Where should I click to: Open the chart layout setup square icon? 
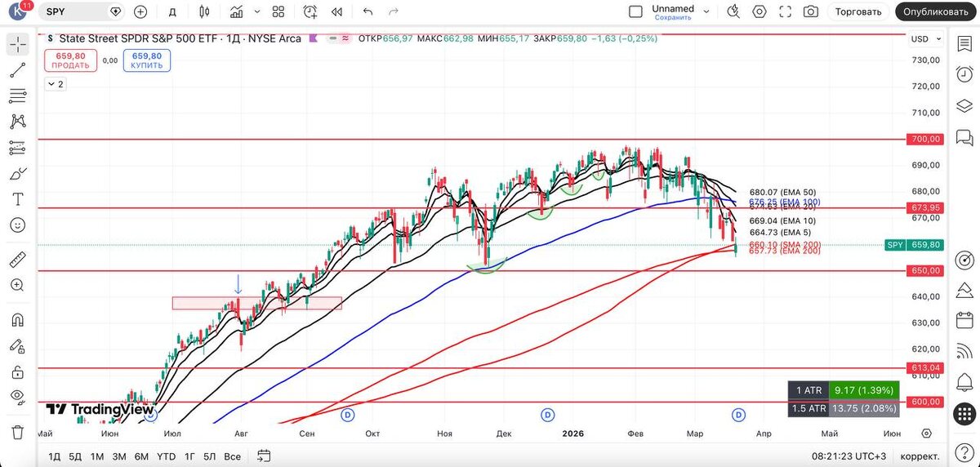(x=635, y=11)
